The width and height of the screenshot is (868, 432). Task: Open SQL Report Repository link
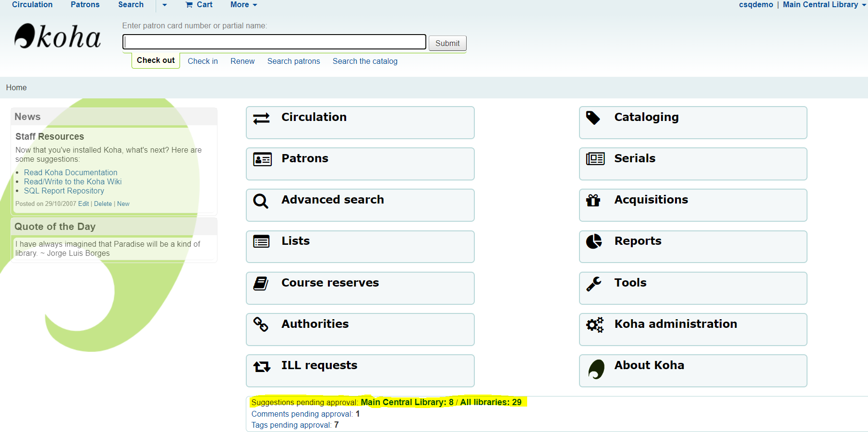(x=64, y=191)
